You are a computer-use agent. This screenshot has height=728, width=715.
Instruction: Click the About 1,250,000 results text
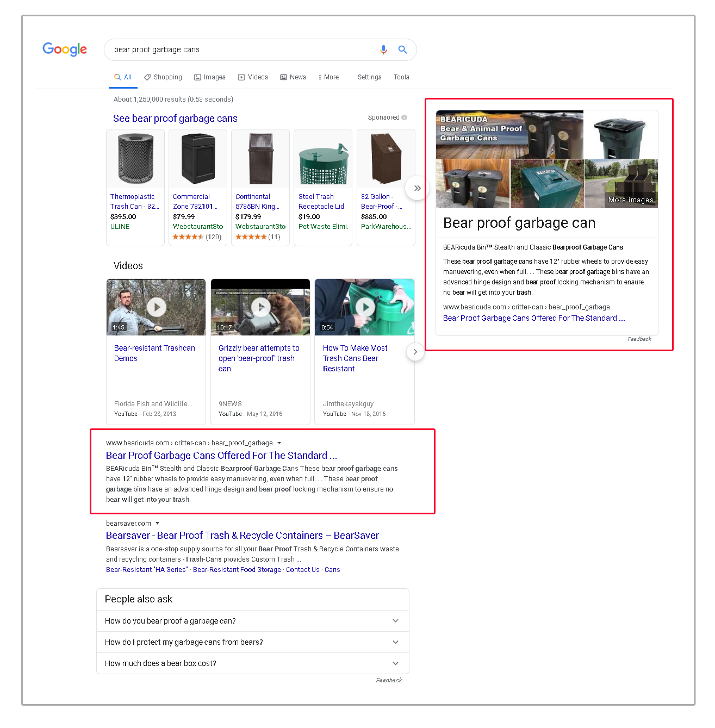pos(173,99)
